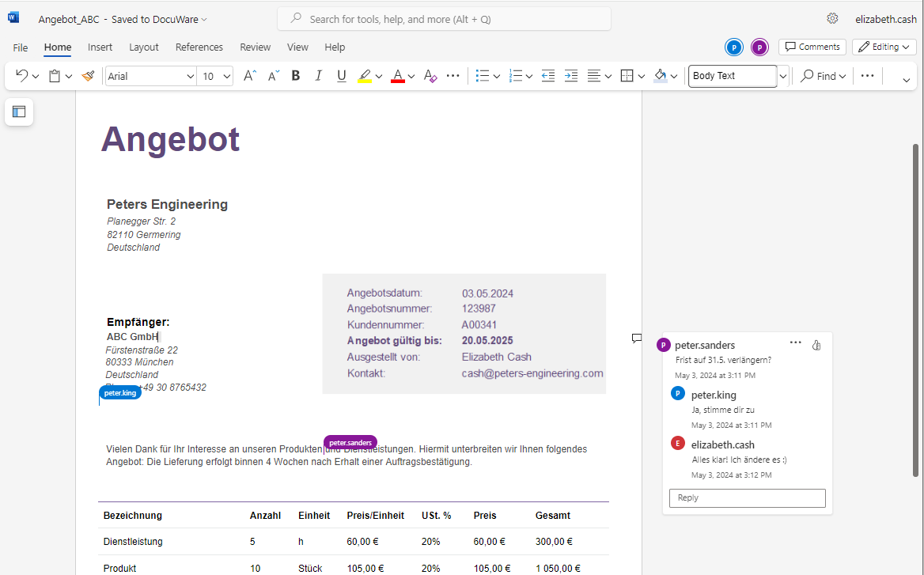Toggle italic formatting
The height and width of the screenshot is (575, 924).
click(x=319, y=76)
